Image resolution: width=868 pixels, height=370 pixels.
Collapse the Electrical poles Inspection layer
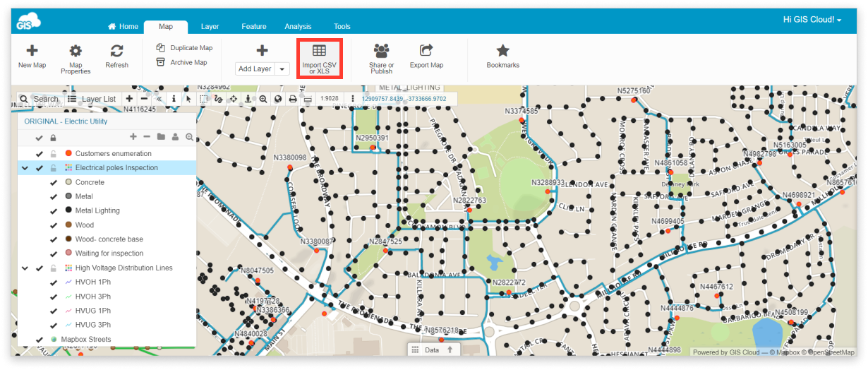25,168
